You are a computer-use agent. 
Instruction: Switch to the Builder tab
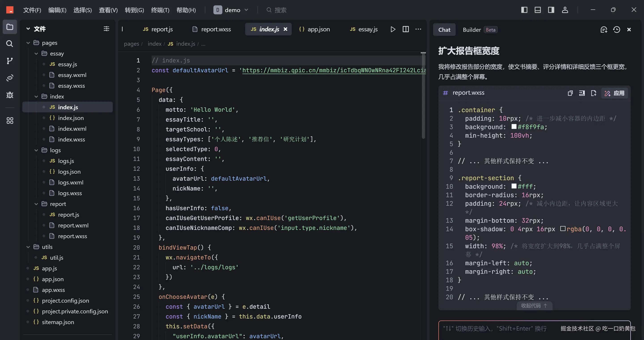472,30
